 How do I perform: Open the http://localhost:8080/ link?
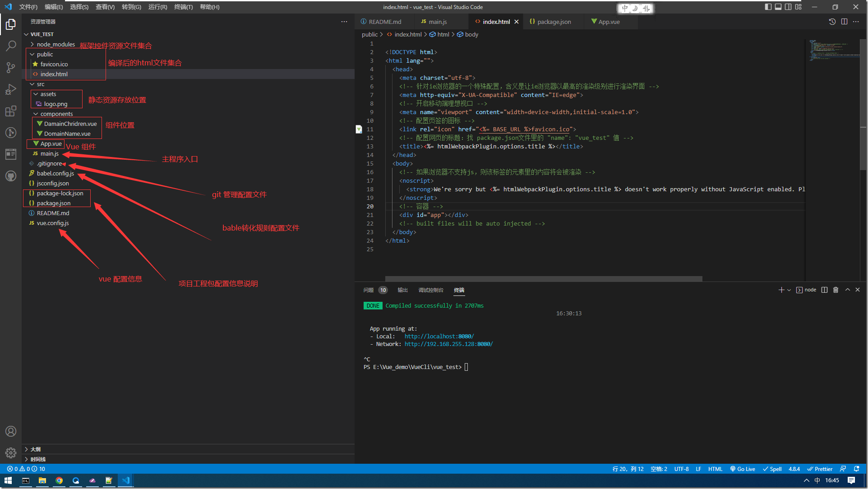click(439, 336)
